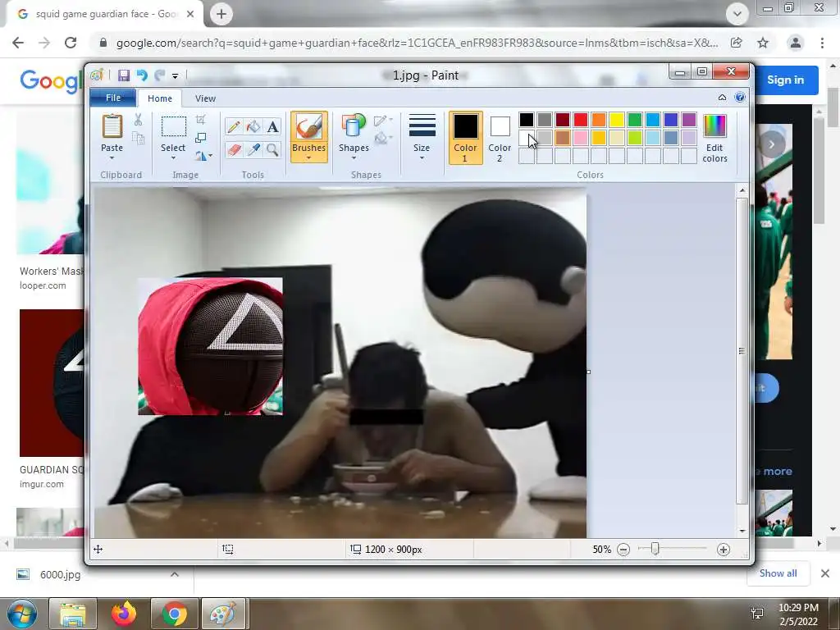Viewport: 840px width, 630px height.
Task: Click the rectangular Select tool icon
Action: (174, 127)
